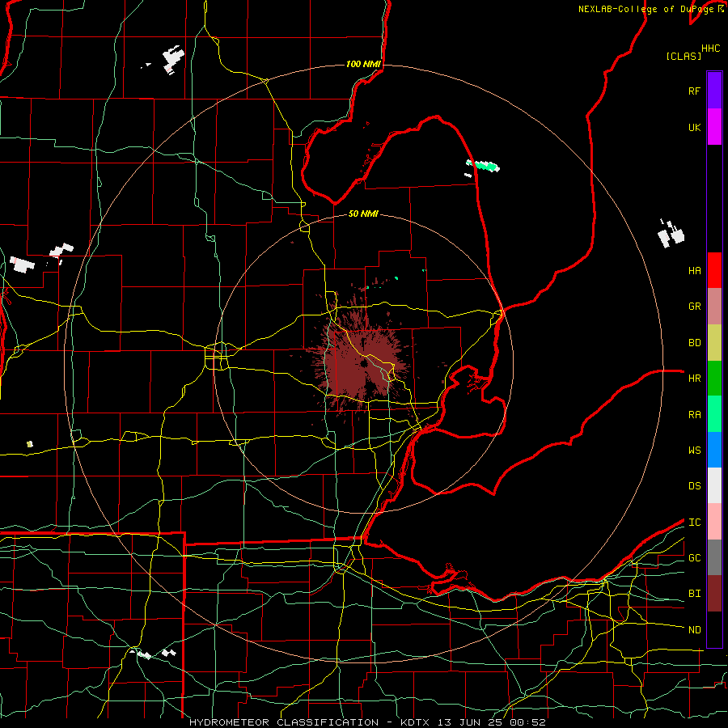Click the "RF" legend label
The height and width of the screenshot is (728, 728).
tap(694, 91)
